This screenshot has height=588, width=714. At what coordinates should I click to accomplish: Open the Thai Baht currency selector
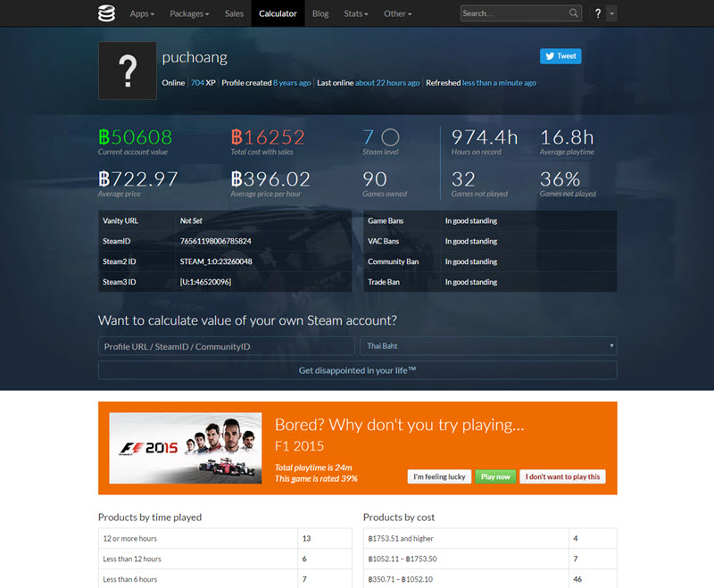pyautogui.click(x=488, y=346)
